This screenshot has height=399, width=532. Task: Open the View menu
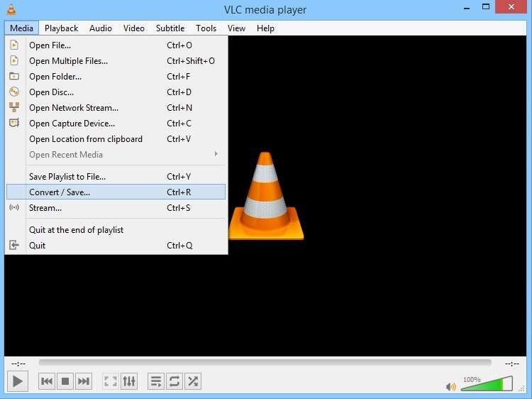click(236, 28)
